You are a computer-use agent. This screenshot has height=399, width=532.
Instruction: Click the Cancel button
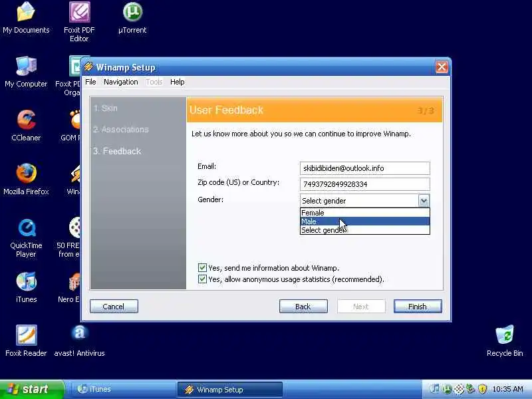tap(114, 307)
